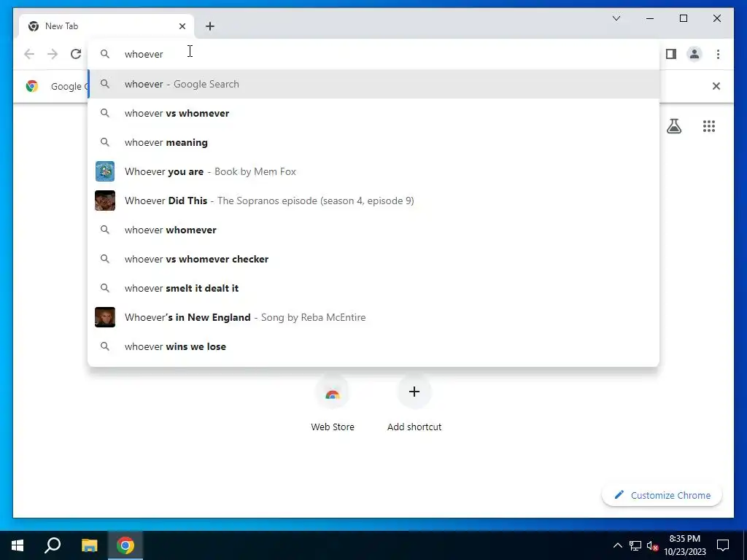
Task: Choose the 'whoever vs whomever' suggestion
Action: coord(374,113)
